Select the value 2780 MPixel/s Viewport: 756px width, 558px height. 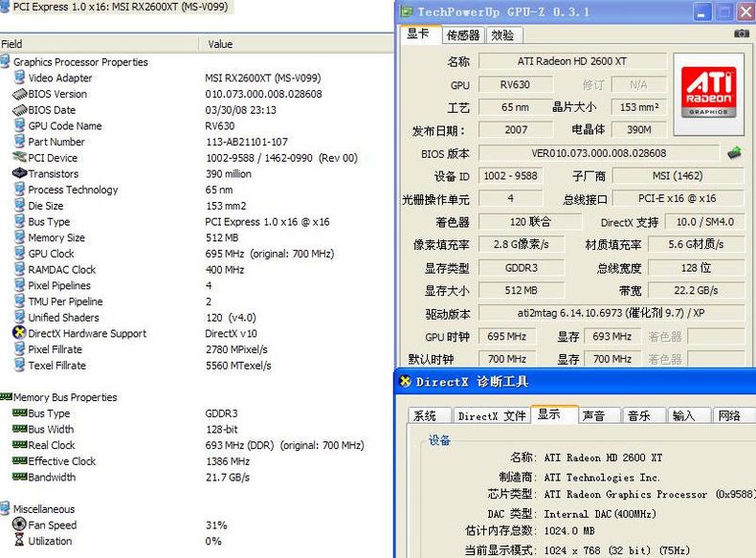236,349
